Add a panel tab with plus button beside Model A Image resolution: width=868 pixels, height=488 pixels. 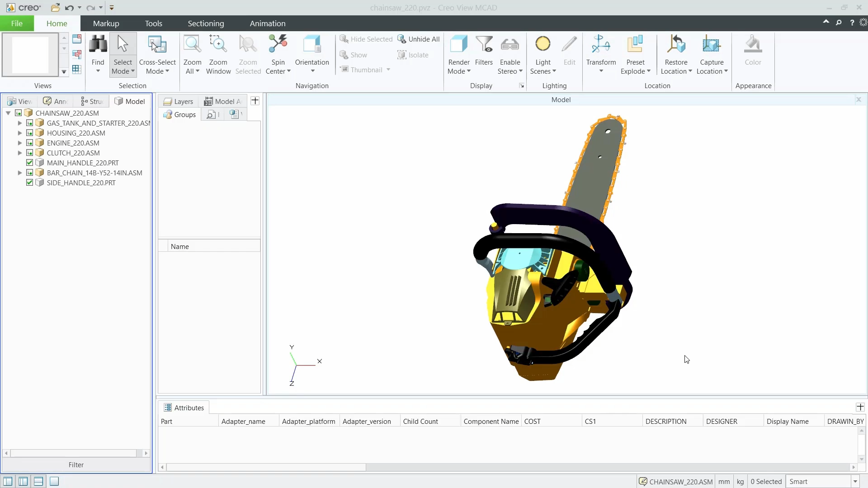255,101
